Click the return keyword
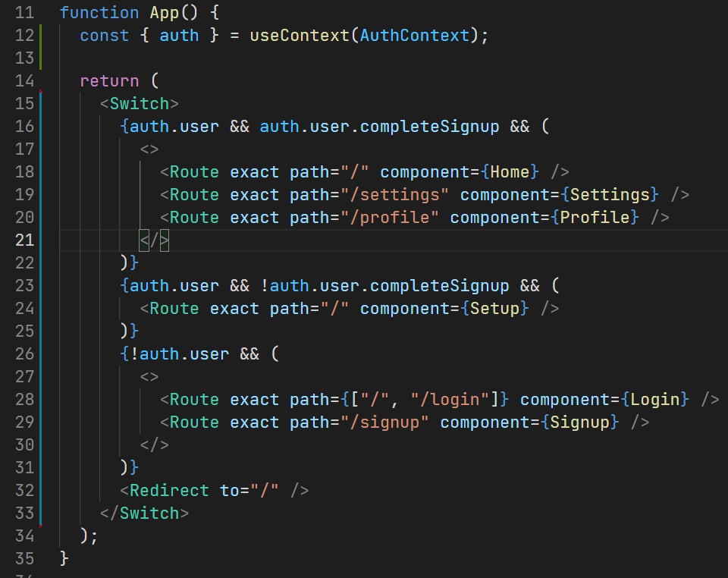 coord(109,80)
